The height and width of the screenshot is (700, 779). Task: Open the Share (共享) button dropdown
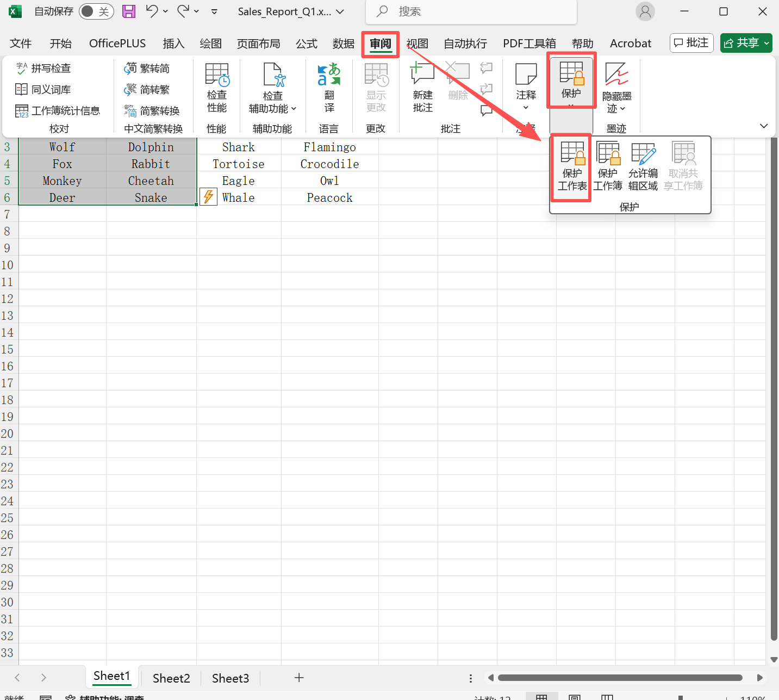click(x=766, y=43)
